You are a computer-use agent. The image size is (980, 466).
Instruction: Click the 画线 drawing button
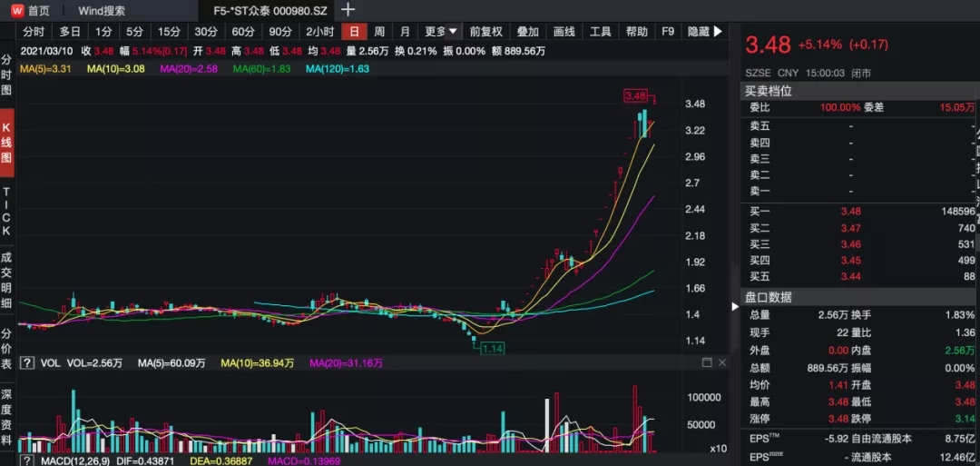coord(564,31)
